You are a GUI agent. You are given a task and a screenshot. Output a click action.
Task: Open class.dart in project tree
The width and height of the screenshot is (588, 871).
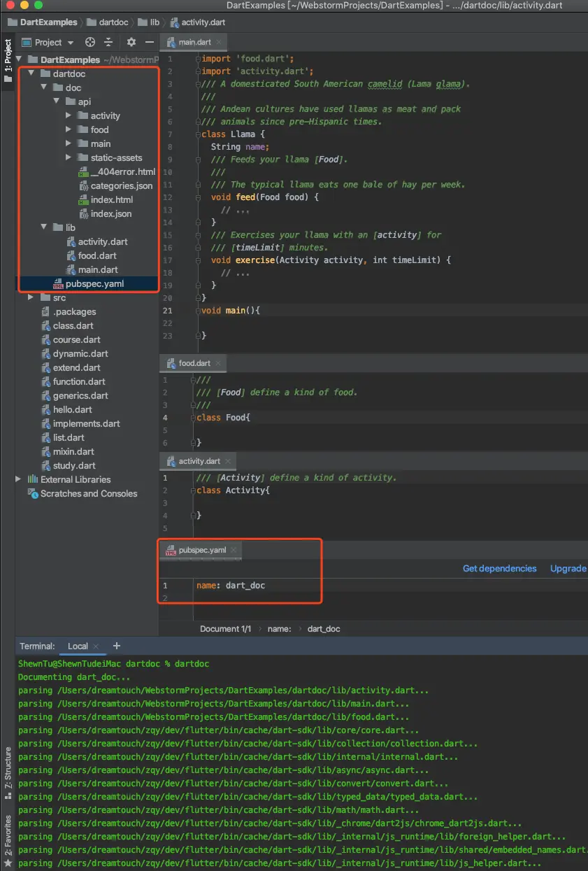pyautogui.click(x=67, y=326)
